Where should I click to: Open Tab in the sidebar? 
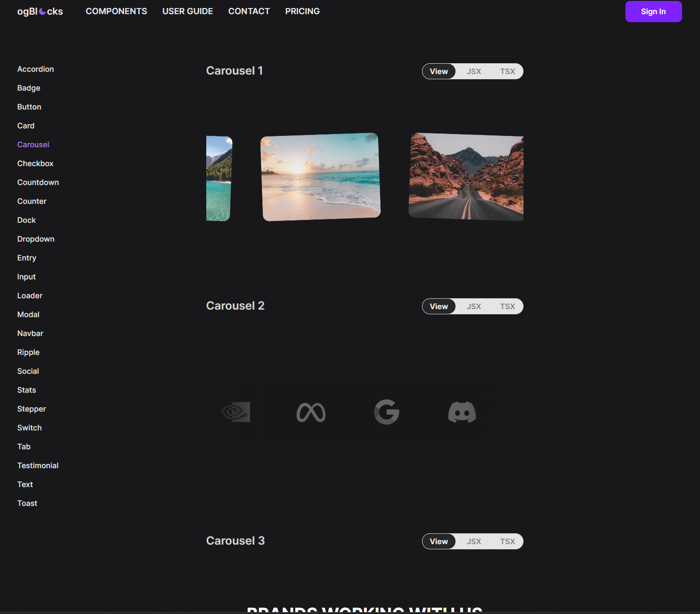[24, 446]
